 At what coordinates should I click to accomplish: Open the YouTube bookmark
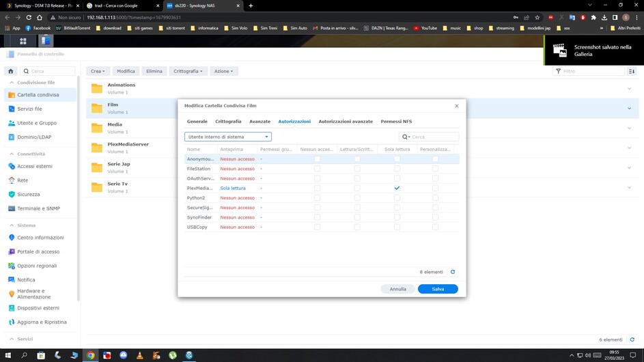point(425,29)
